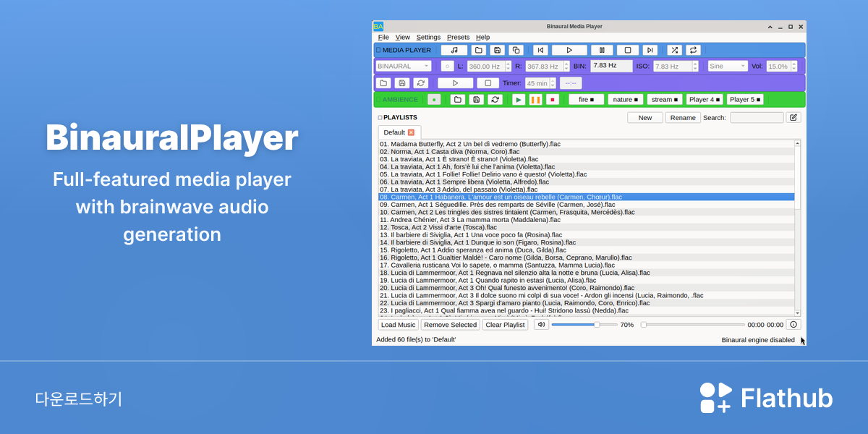
Task: Play all ambience with green triangle
Action: tap(519, 100)
